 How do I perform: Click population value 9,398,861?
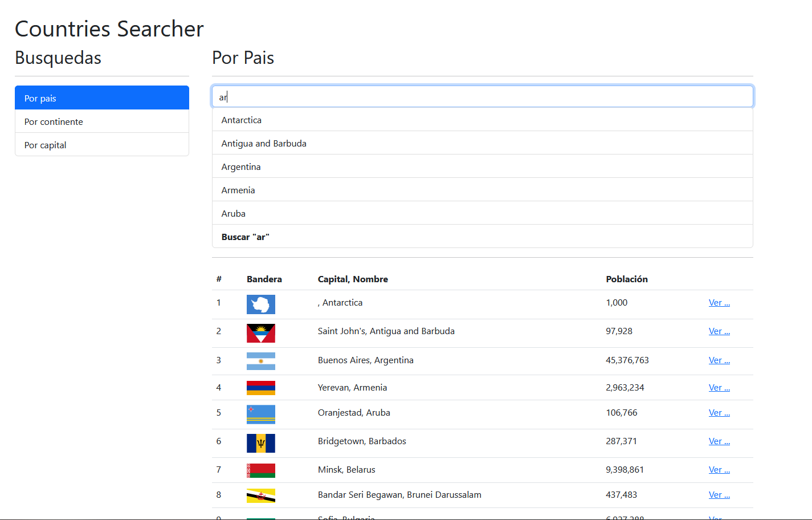click(625, 470)
